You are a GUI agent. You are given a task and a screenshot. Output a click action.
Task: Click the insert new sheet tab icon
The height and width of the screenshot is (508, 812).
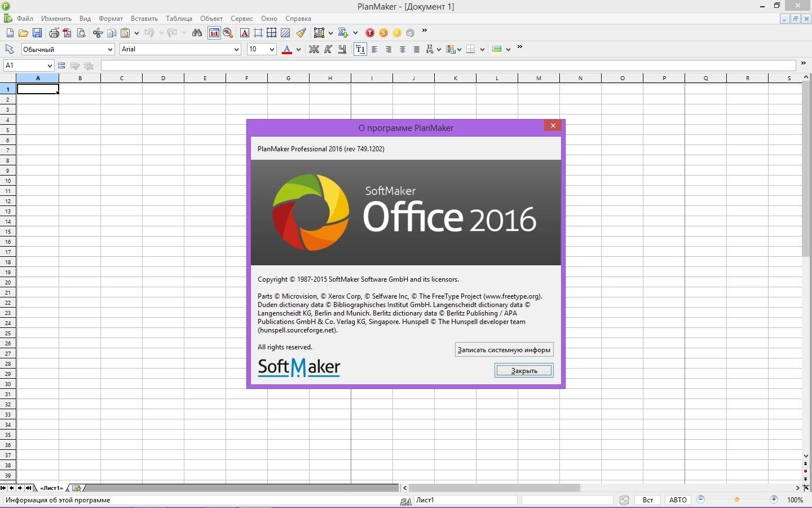click(77, 488)
